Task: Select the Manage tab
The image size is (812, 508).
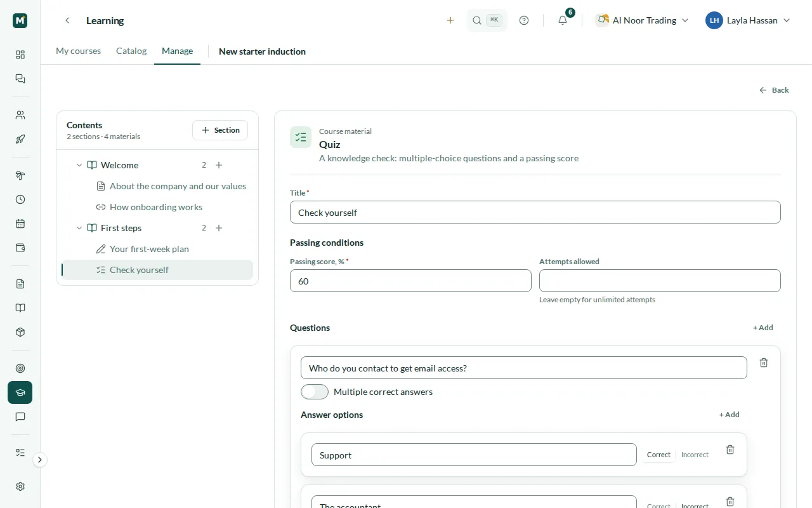Action: pos(177,51)
